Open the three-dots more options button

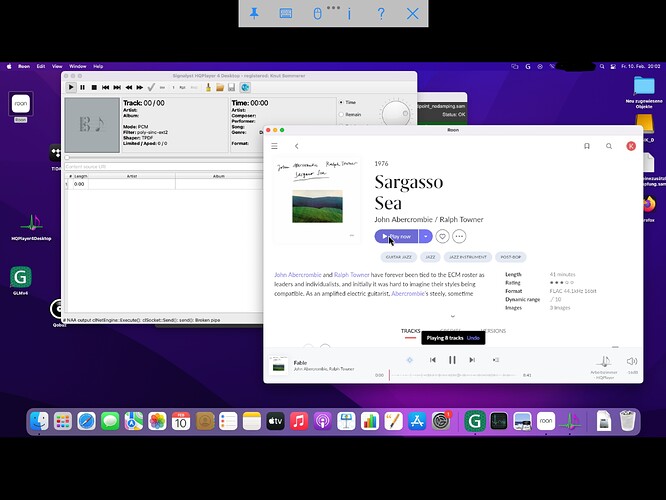click(x=459, y=236)
